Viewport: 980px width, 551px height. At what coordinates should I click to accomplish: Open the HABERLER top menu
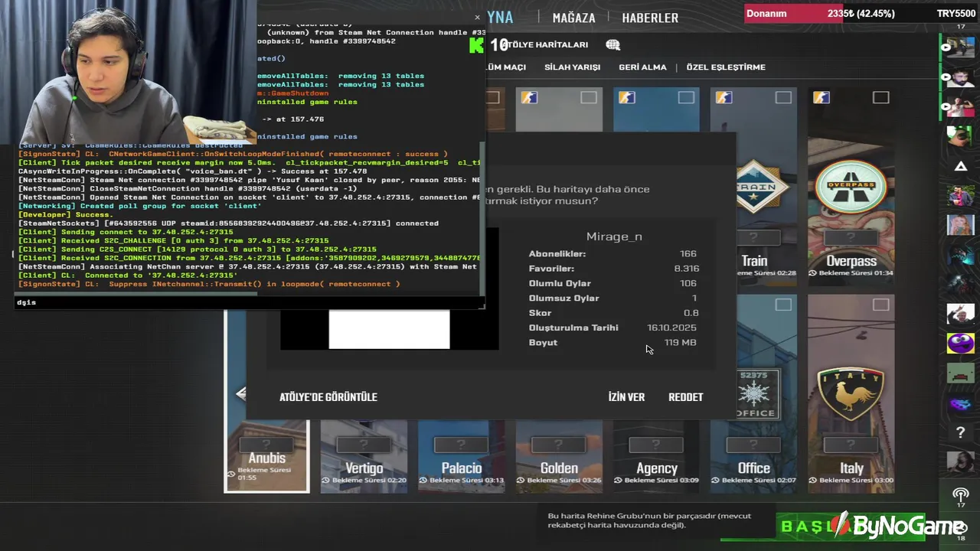tap(650, 18)
